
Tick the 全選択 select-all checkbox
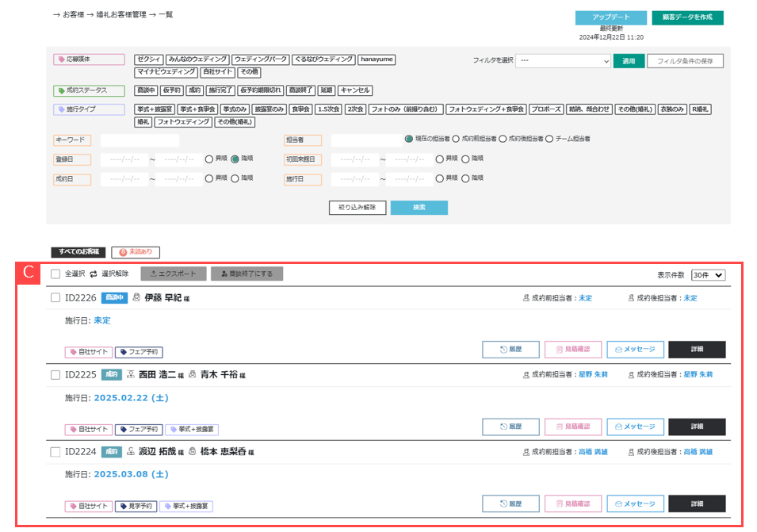tap(55, 274)
